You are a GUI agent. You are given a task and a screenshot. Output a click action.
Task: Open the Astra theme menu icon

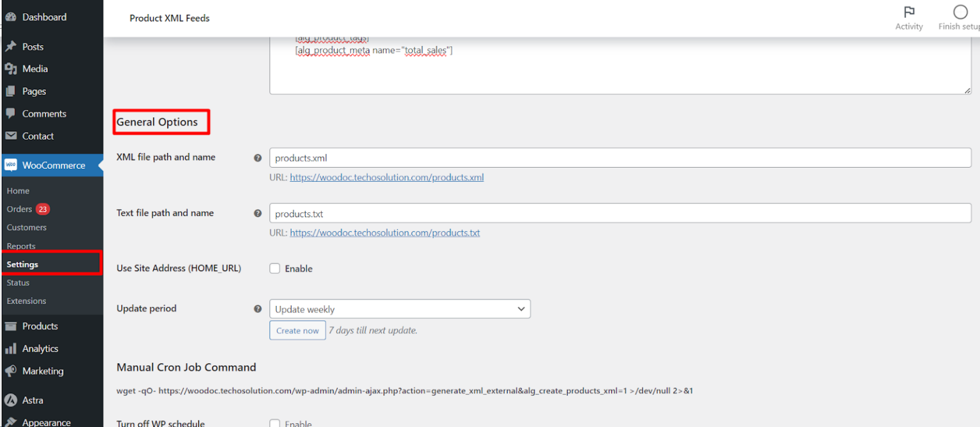pyautogui.click(x=11, y=400)
